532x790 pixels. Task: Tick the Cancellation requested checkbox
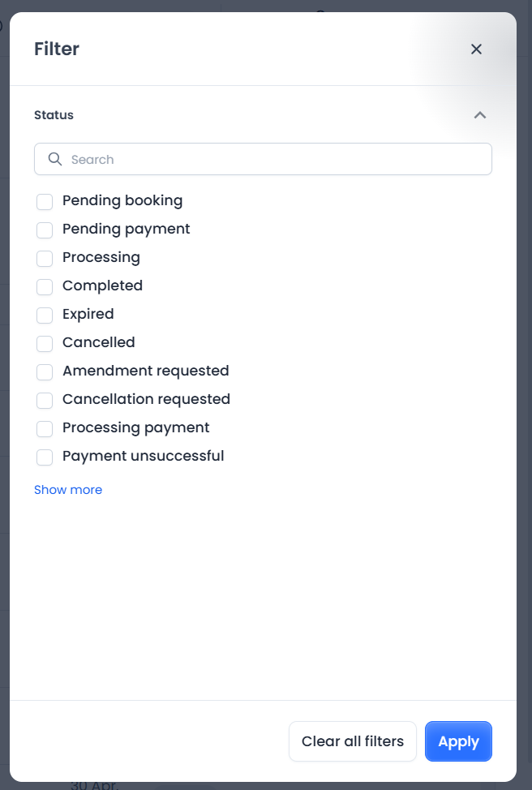click(x=45, y=400)
